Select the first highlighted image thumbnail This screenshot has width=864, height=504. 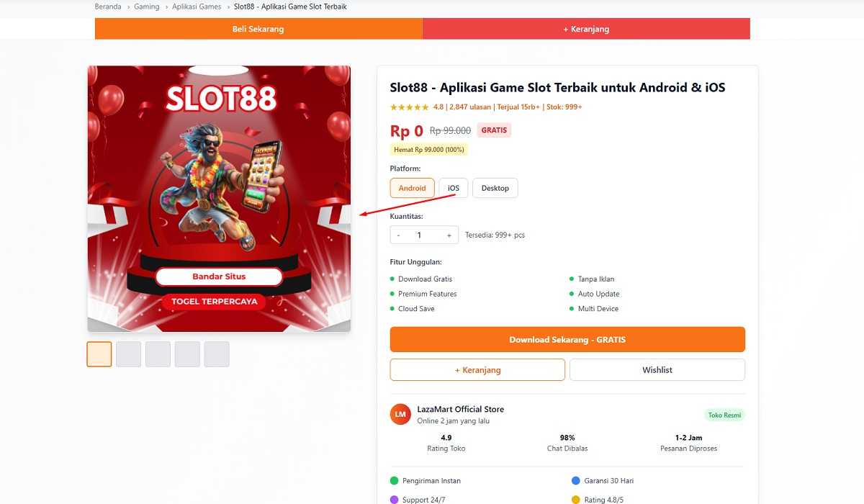coord(99,354)
